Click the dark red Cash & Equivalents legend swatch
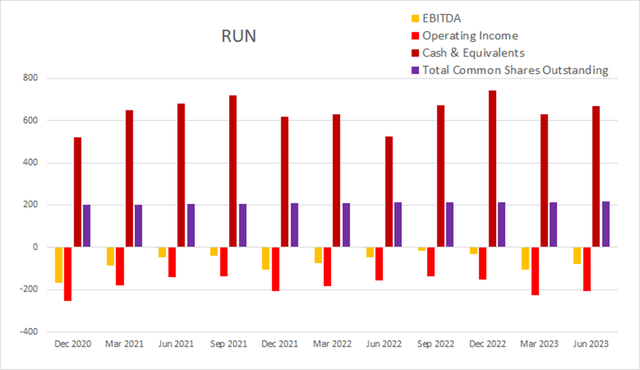This screenshot has height=370, width=640. tap(415, 53)
